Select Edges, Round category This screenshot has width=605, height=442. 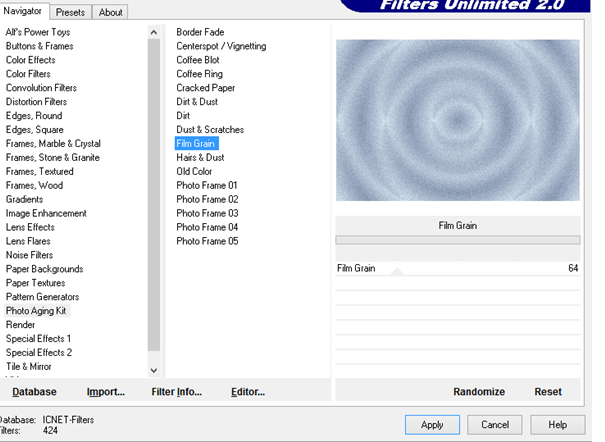[x=34, y=116]
